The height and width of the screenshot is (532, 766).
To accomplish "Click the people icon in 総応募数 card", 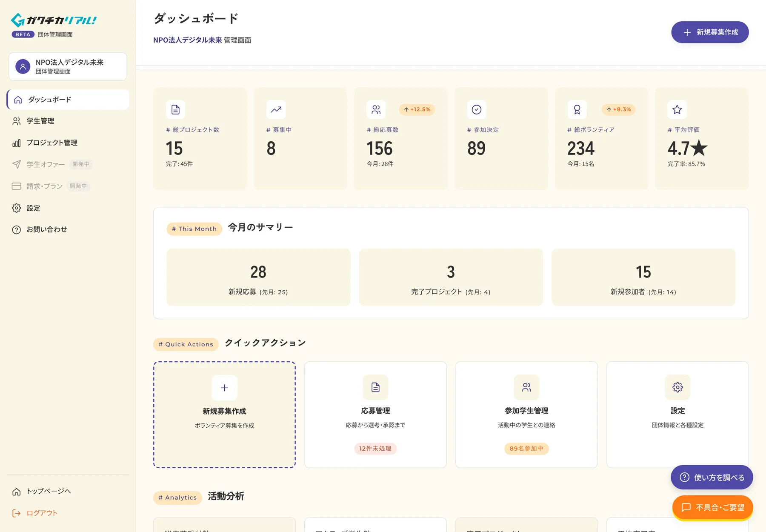I will 376,110.
